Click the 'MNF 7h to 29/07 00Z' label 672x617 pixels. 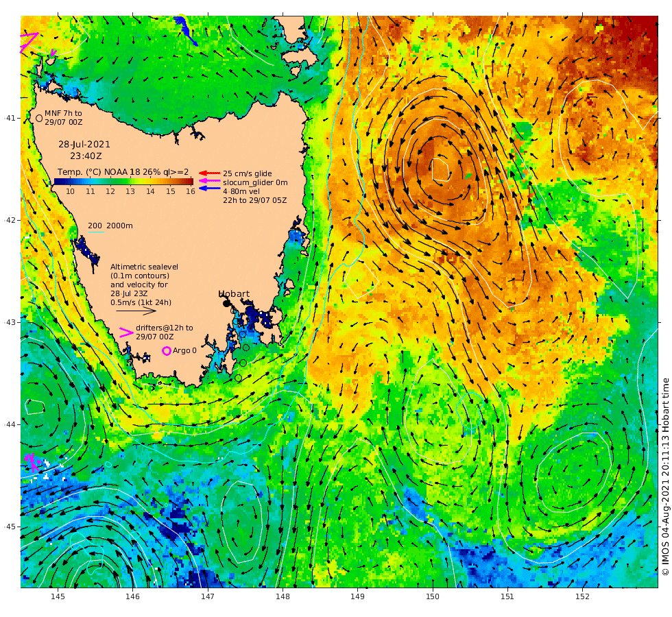coord(63,118)
